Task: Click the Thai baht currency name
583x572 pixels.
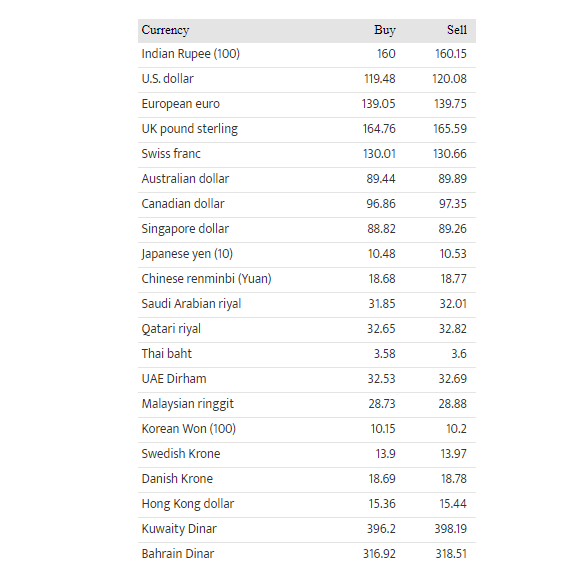Action: (167, 354)
